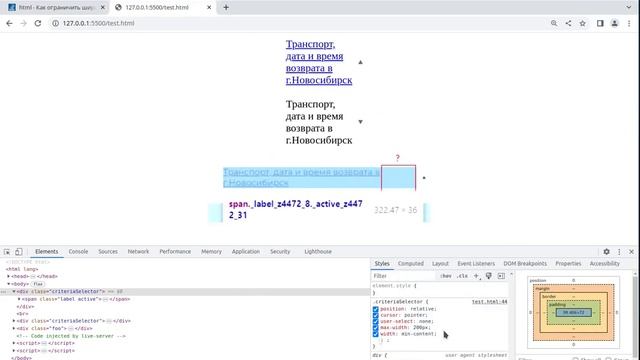Uncheck the position: relative property
Viewport: 640px width, 360px height.
pyautogui.click(x=376, y=309)
